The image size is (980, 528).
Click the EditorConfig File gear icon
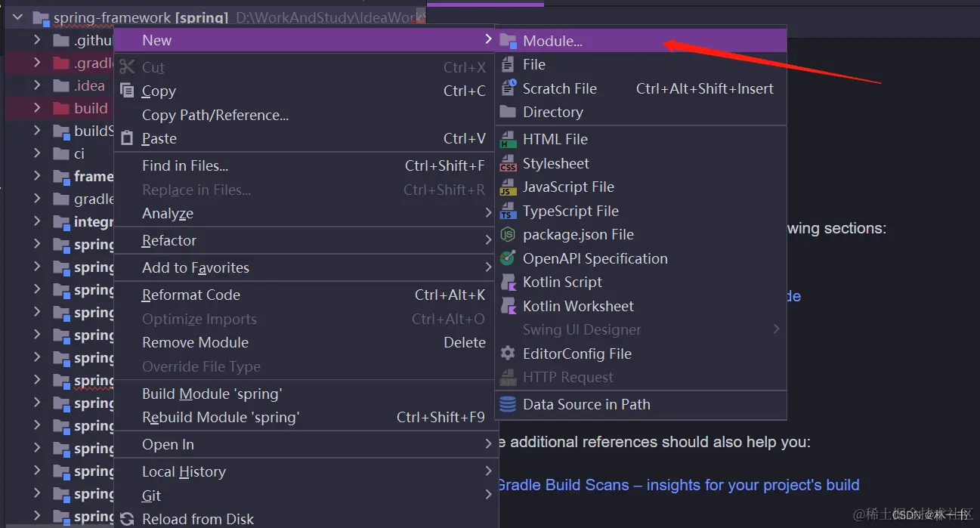(508, 354)
